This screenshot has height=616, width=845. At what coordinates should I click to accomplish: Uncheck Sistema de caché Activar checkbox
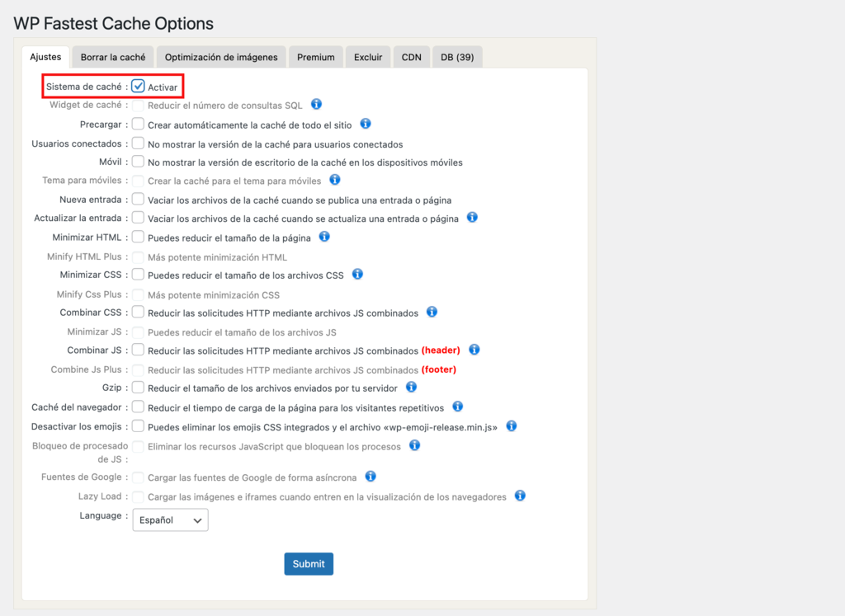[x=138, y=86]
